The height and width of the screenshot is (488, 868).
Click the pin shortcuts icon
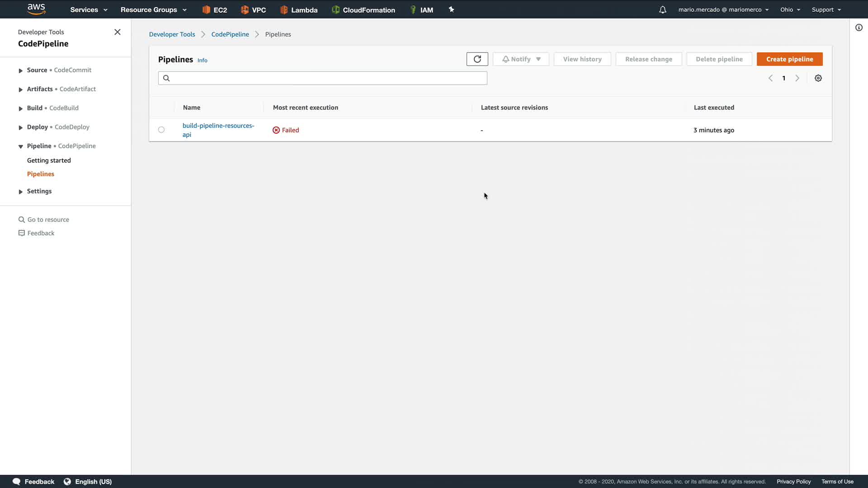pos(451,9)
